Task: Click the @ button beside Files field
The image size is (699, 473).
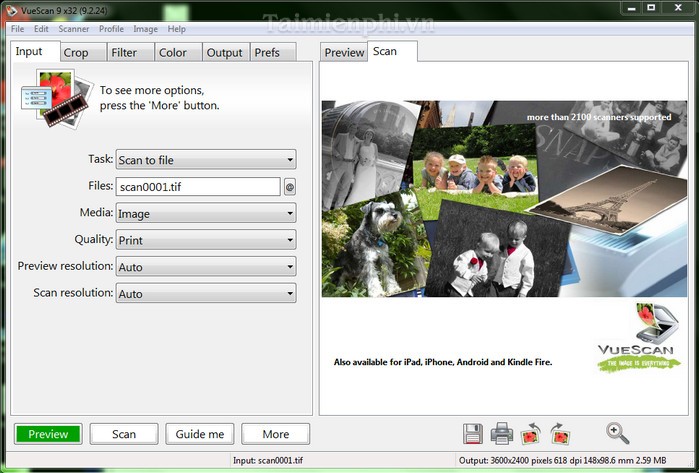Action: click(x=290, y=186)
